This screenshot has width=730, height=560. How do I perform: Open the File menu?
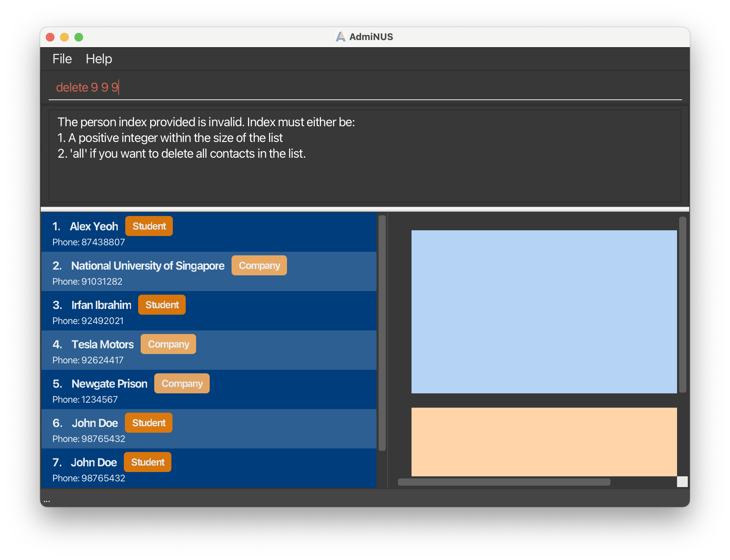(62, 59)
